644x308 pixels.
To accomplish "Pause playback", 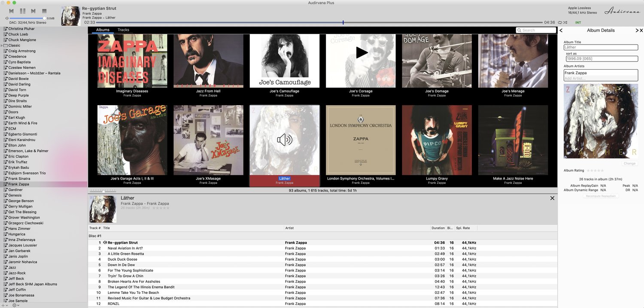I will click(x=22, y=11).
